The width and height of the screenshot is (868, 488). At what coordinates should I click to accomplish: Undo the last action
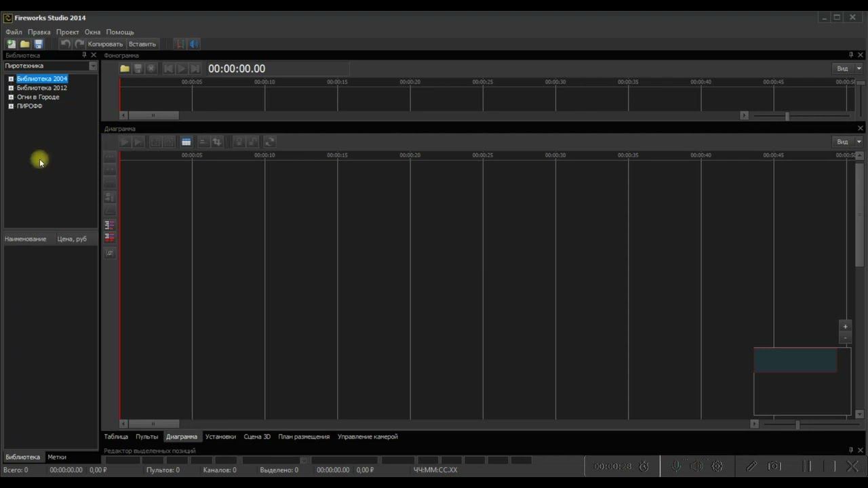point(65,44)
